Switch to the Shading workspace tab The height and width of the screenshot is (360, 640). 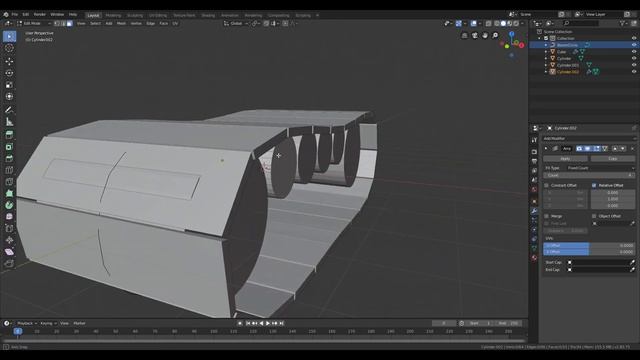(x=208, y=16)
